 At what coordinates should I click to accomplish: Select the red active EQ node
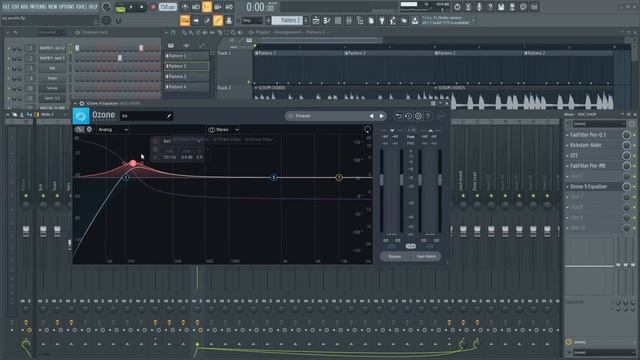pyautogui.click(x=133, y=163)
